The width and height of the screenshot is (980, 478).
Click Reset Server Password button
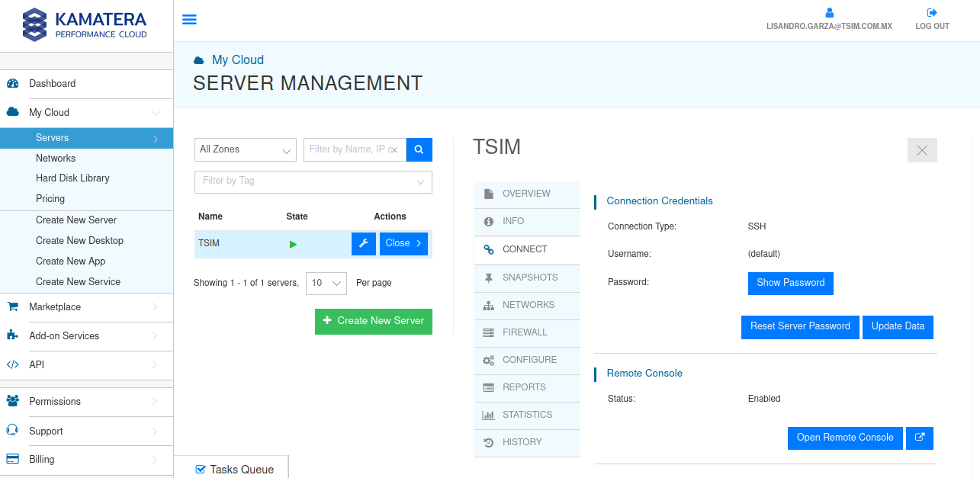point(800,326)
